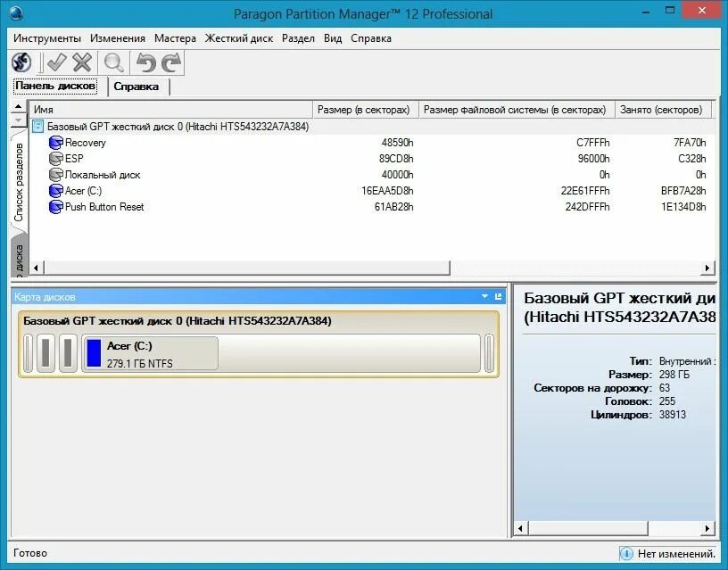The image size is (728, 570).
Task: Click the Paragon globe launcher icon in toolbar
Action: [21, 62]
